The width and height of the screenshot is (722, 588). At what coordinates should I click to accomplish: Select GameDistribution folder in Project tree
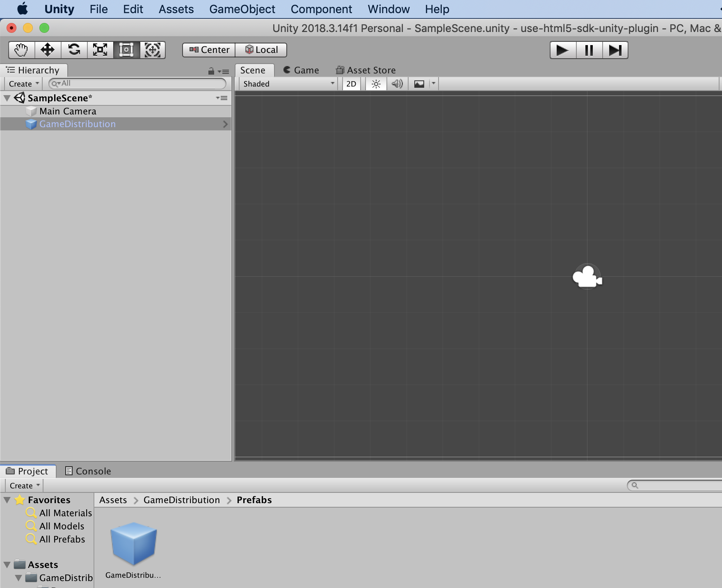point(59,578)
